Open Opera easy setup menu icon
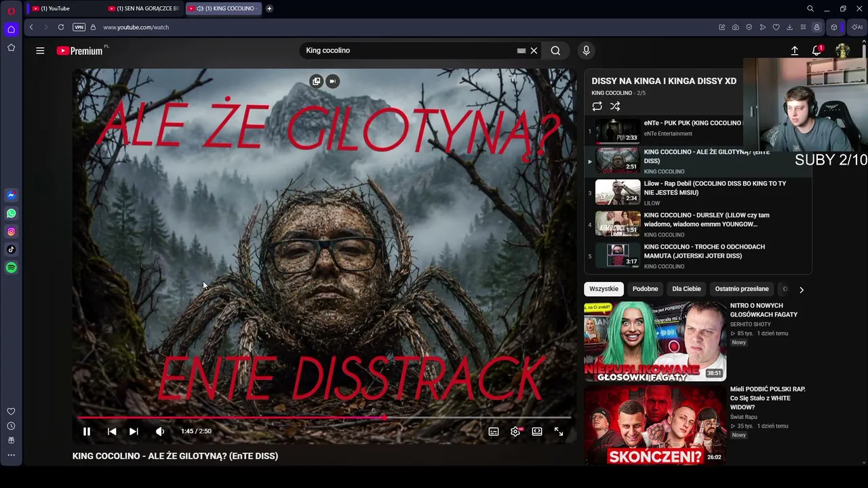Image resolution: width=868 pixels, height=488 pixels. pyautogui.click(x=803, y=27)
